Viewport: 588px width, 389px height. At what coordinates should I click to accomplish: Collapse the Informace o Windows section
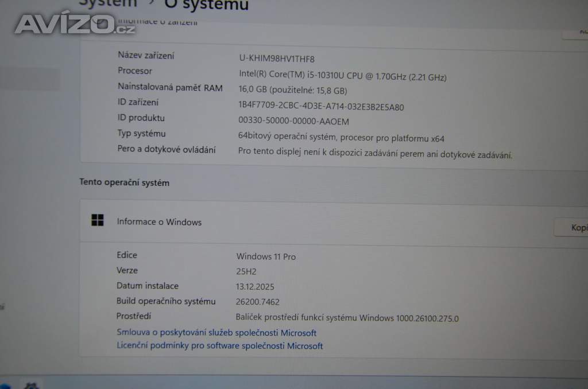tap(322, 223)
